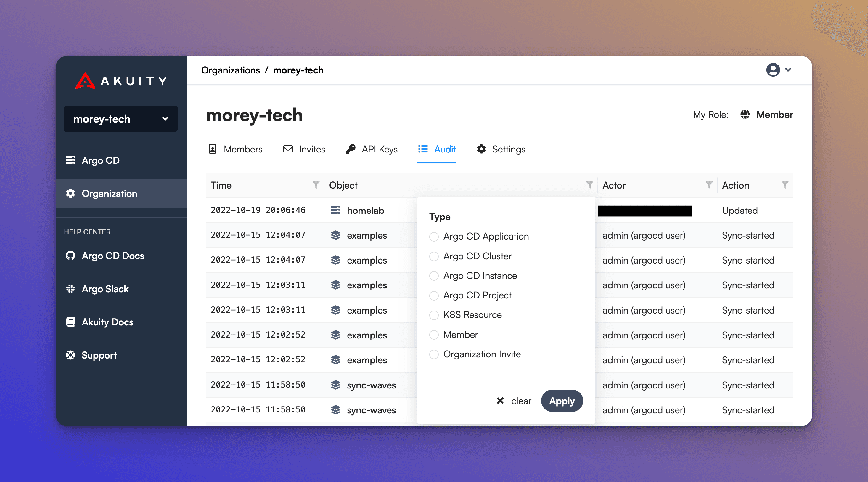The image size is (868, 482).
Task: Select Organization Invite as the type
Action: (x=434, y=354)
